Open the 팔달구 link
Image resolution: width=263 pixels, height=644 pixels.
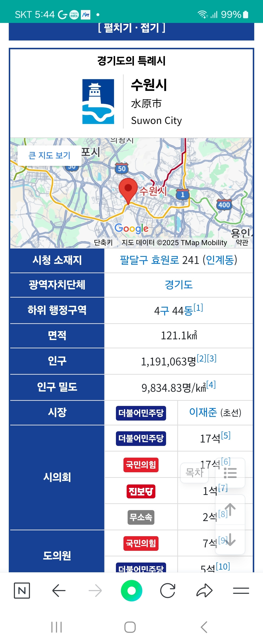pos(134,260)
